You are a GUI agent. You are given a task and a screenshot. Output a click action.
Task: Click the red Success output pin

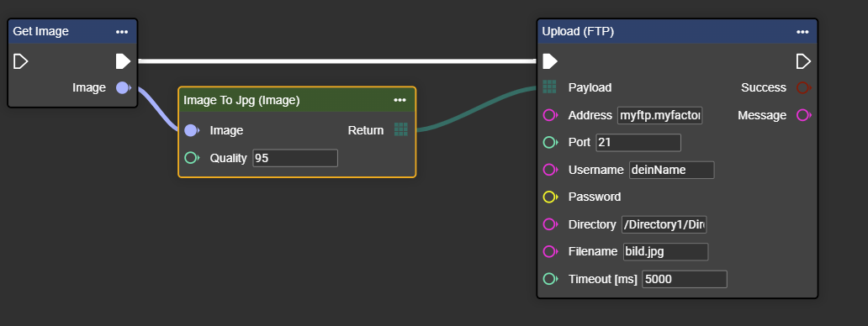pos(804,87)
